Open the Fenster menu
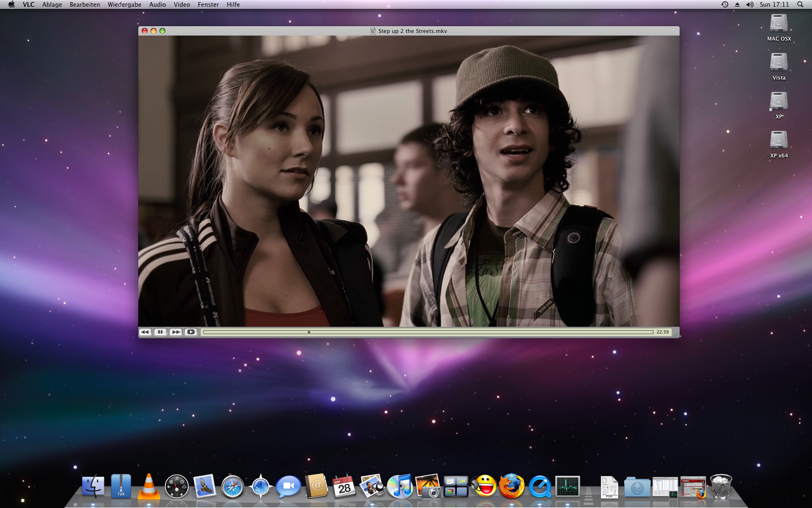 click(x=208, y=5)
